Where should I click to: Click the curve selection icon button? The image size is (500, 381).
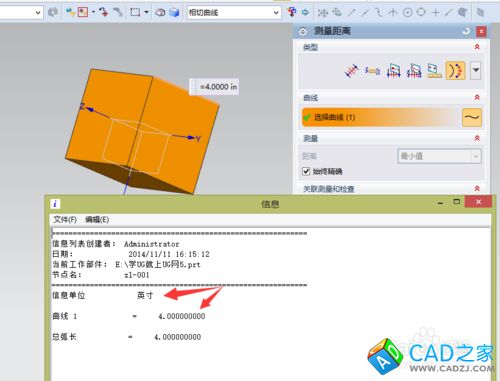(x=472, y=117)
